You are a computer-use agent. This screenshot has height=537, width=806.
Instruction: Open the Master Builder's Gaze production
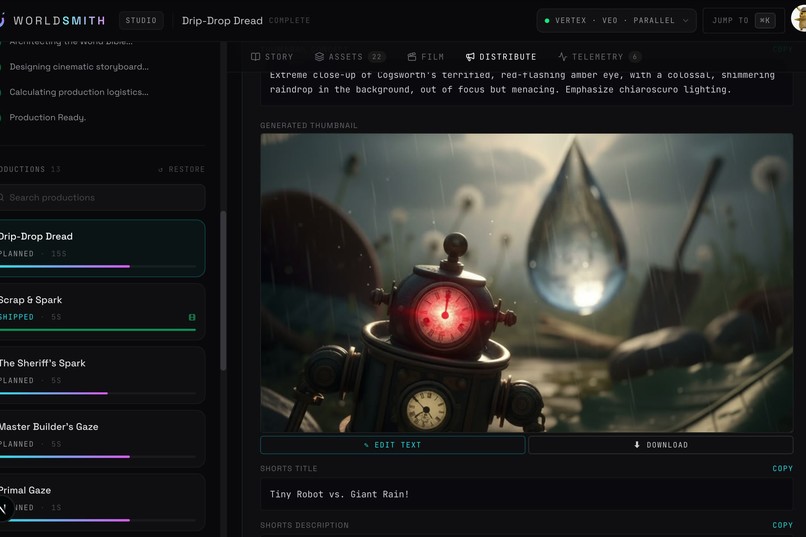pos(101,438)
